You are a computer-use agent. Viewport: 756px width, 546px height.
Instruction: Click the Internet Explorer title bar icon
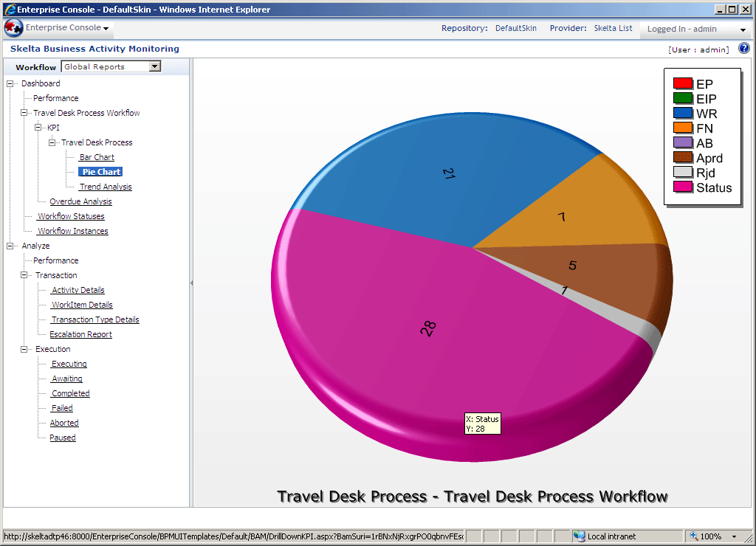pos(9,10)
